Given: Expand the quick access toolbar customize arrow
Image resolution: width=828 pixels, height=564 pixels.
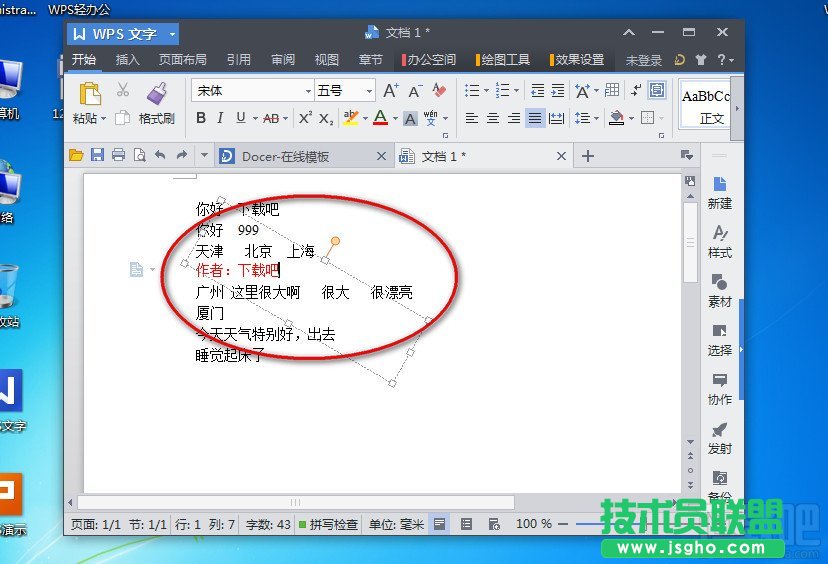Looking at the screenshot, I should point(204,155).
